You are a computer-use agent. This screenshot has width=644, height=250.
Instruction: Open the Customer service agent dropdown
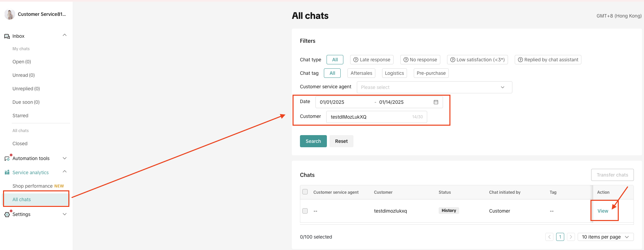point(434,87)
